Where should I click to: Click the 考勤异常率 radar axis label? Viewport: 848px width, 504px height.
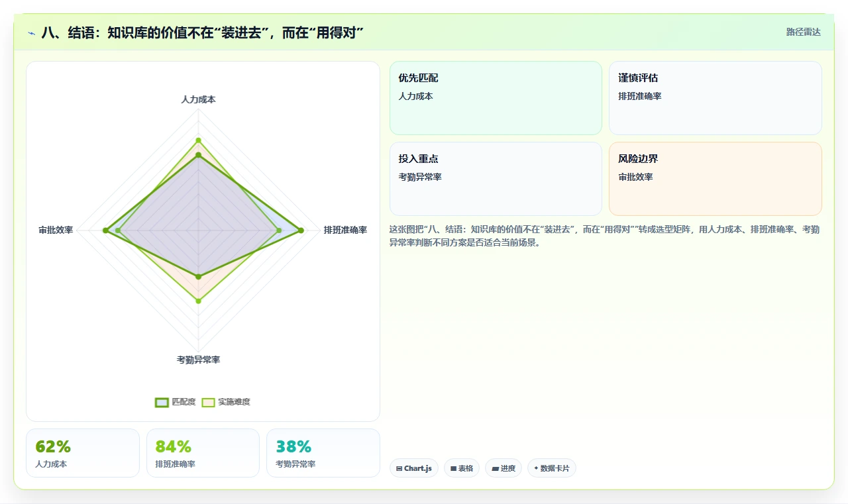198,360
